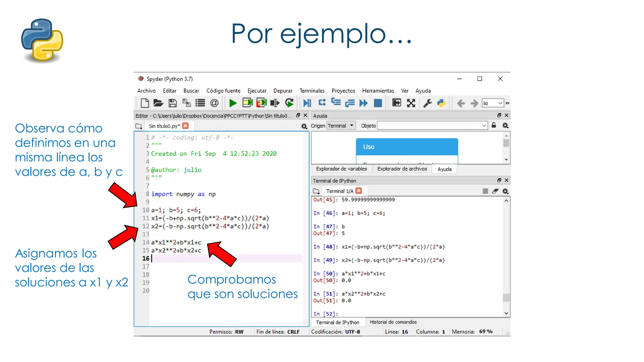Viewport: 644px width, 362px height.
Task: Toggle the Ayuda lock icon
Action: tap(494, 125)
